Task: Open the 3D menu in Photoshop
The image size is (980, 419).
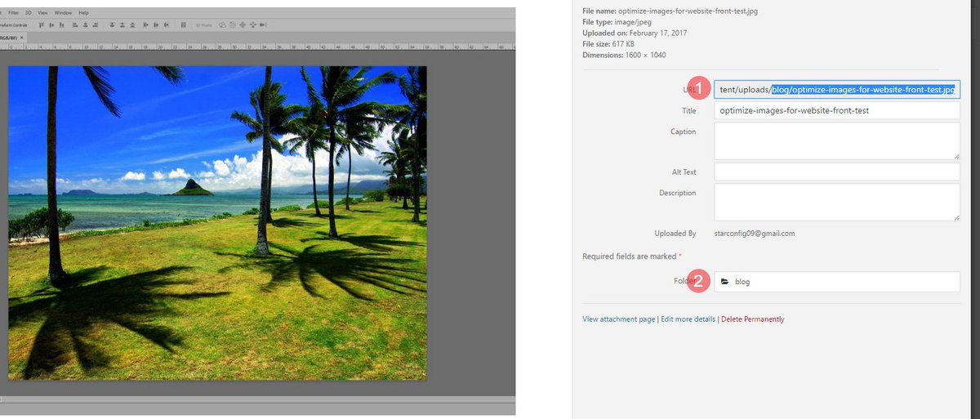Action: tap(29, 13)
